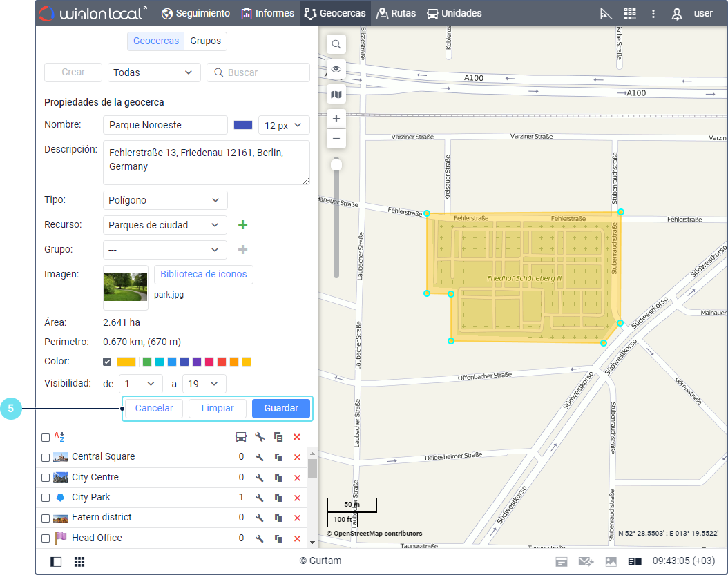Open the Visibilidad 'de' zoom dropdown
This screenshot has height=575, width=728.
tap(141, 384)
